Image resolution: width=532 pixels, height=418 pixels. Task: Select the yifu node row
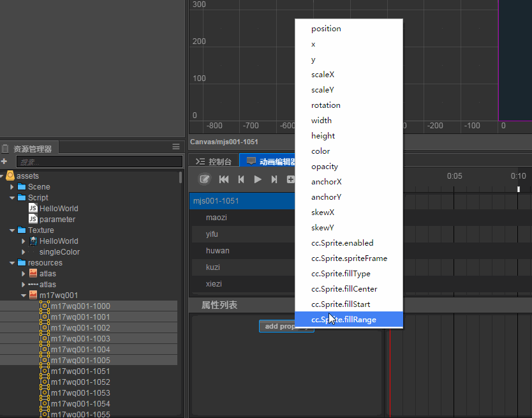click(243, 234)
